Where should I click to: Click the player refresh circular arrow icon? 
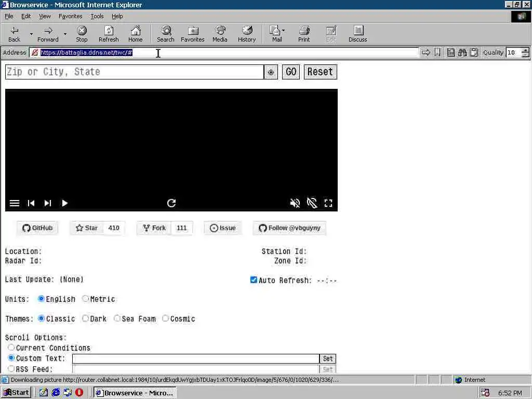point(171,203)
